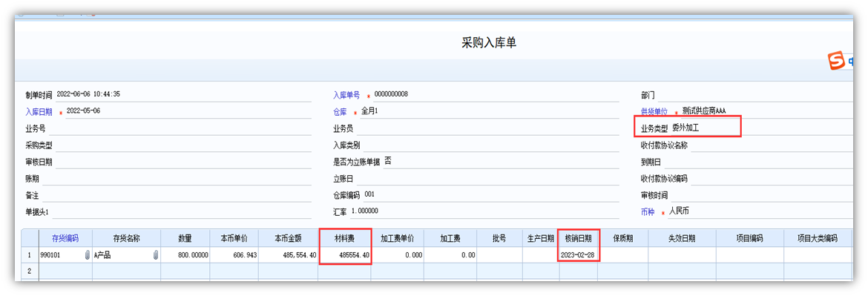Click the 加工费 column header
Viewport: 868px width, 296px height.
tap(450, 238)
